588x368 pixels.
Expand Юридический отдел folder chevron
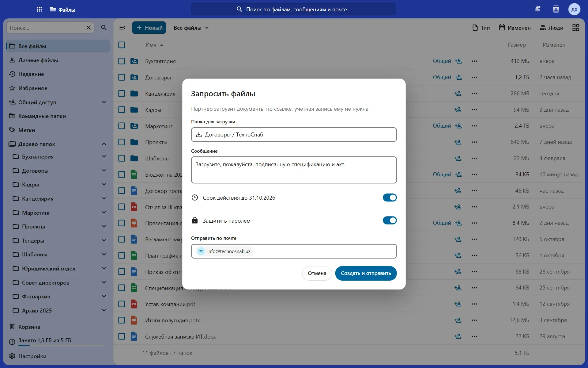pyautogui.click(x=104, y=268)
